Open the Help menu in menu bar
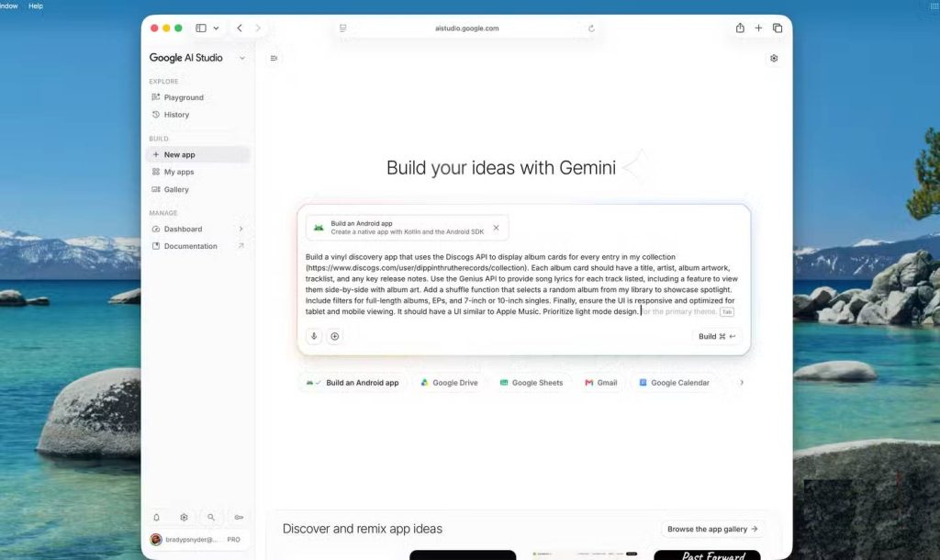The image size is (940, 560). coord(36,6)
